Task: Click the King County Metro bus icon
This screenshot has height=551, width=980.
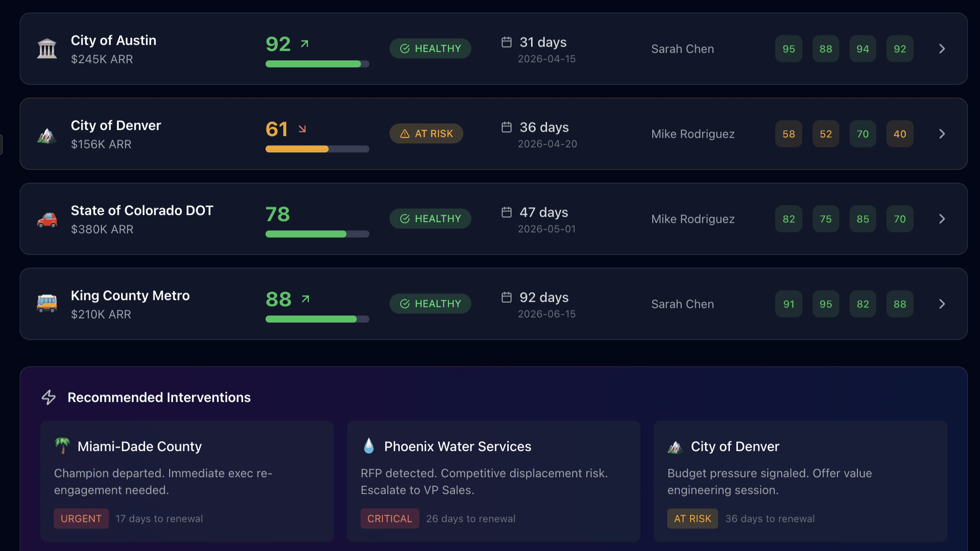Action: [47, 304]
